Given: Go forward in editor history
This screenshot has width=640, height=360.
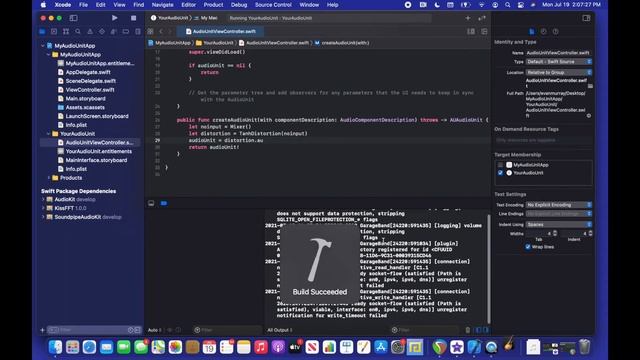Looking at the screenshot, I should click(x=170, y=31).
